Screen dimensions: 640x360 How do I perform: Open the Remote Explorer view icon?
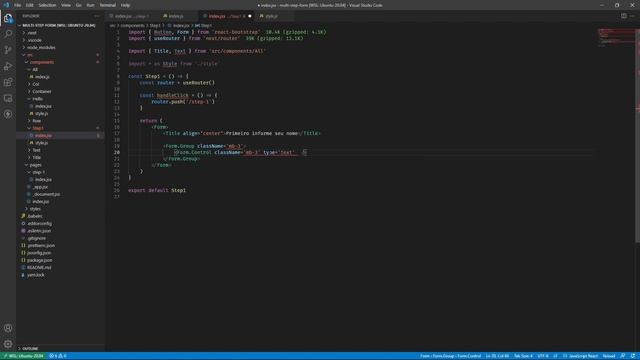pos(8,98)
